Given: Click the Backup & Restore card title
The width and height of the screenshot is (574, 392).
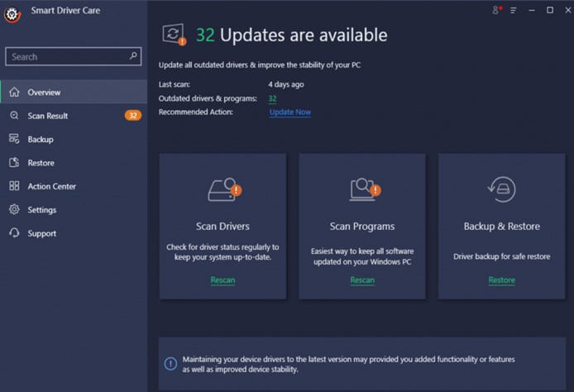Looking at the screenshot, I should pyautogui.click(x=501, y=227).
